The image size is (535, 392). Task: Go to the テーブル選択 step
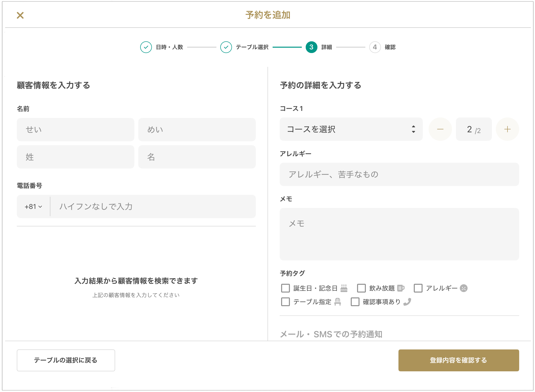[226, 47]
